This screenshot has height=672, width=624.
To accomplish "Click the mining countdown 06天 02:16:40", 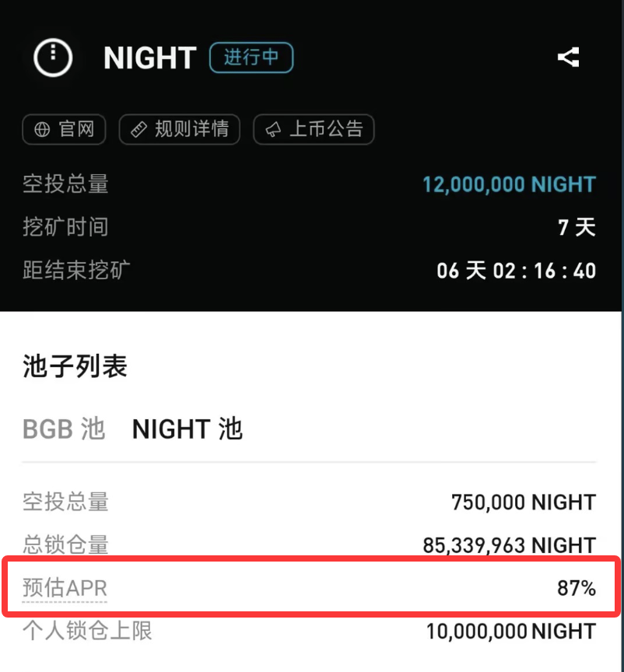I will point(515,271).
